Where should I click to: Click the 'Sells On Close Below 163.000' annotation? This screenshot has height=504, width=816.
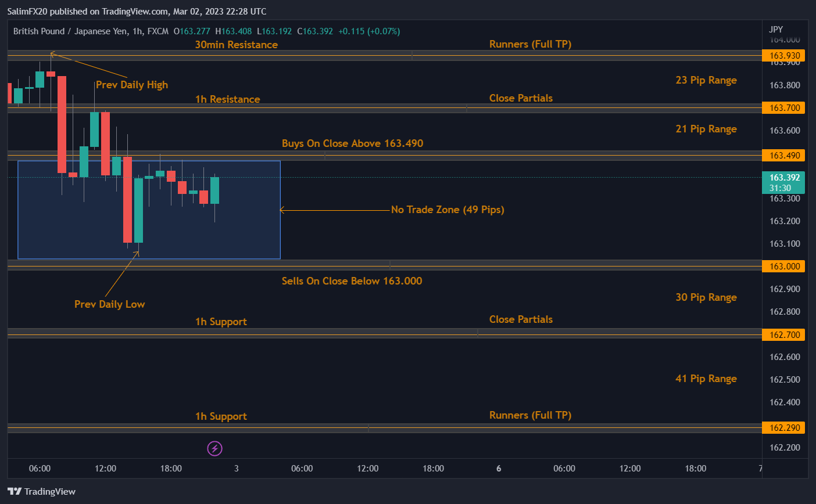click(352, 281)
